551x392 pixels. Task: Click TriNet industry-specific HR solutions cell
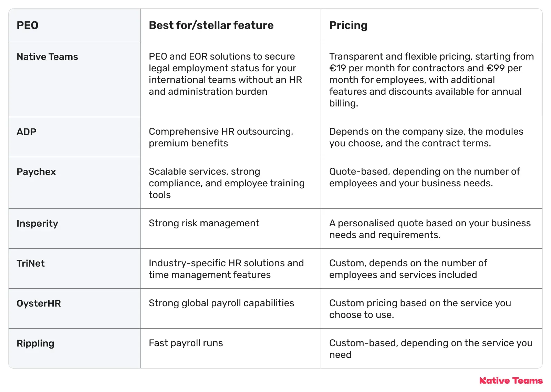(226, 269)
